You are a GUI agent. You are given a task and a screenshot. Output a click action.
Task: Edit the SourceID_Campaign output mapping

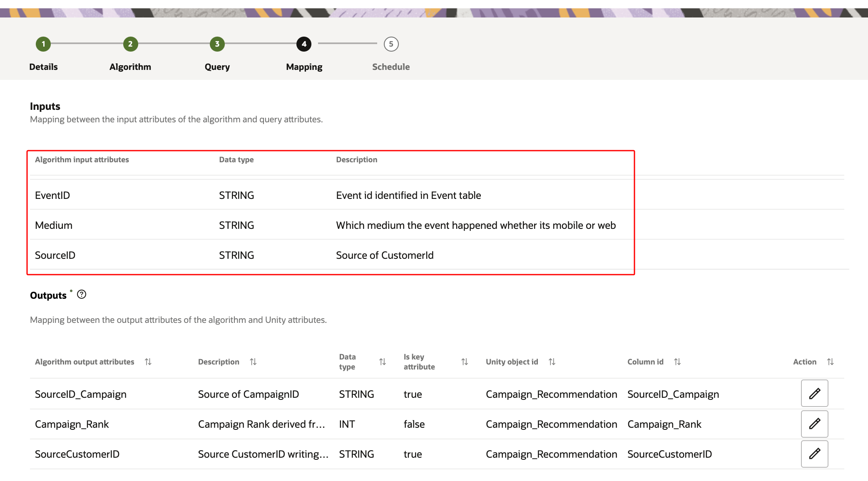click(x=814, y=393)
